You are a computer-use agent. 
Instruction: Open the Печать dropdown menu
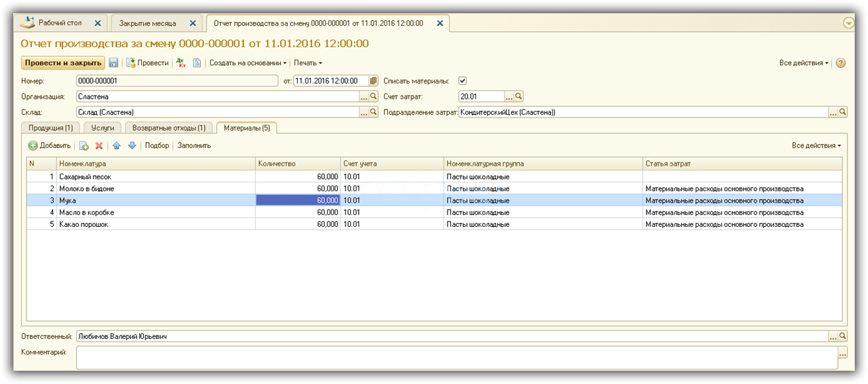308,63
